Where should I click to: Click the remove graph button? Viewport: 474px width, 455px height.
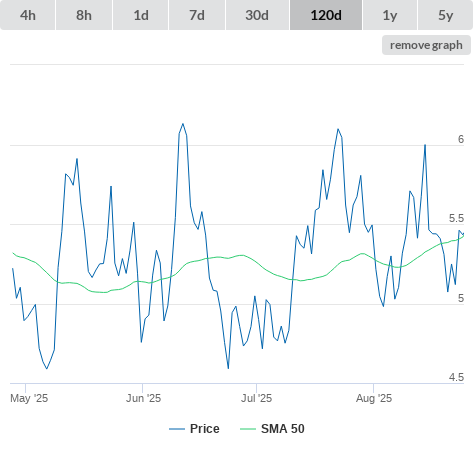426,45
